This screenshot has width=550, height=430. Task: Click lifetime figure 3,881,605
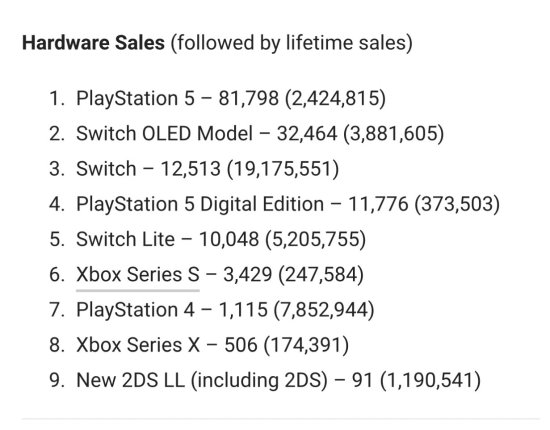click(x=394, y=134)
